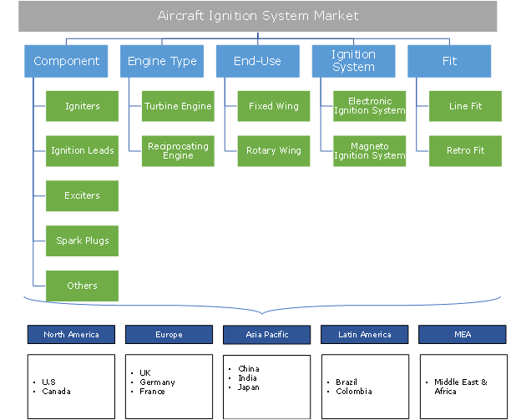Click the Aircraft Ignition System Market title box

point(258,16)
